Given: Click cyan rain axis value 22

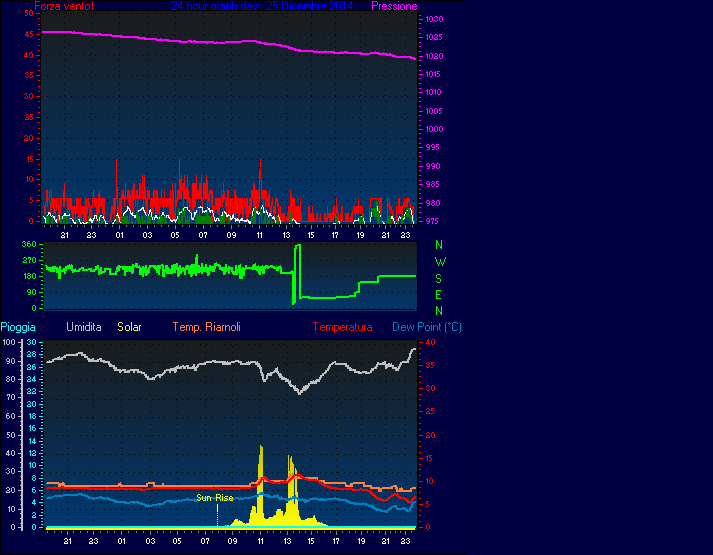Looking at the screenshot, I should click(31, 391).
